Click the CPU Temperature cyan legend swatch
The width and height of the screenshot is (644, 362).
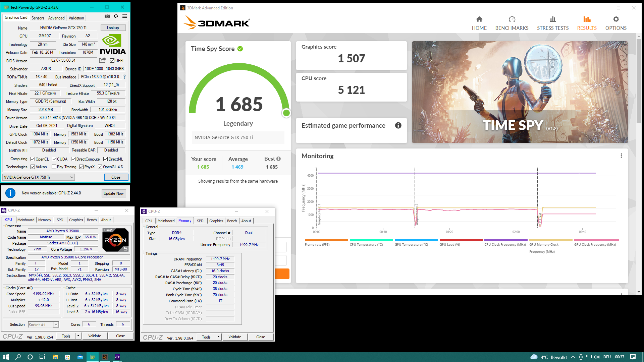coord(371,240)
